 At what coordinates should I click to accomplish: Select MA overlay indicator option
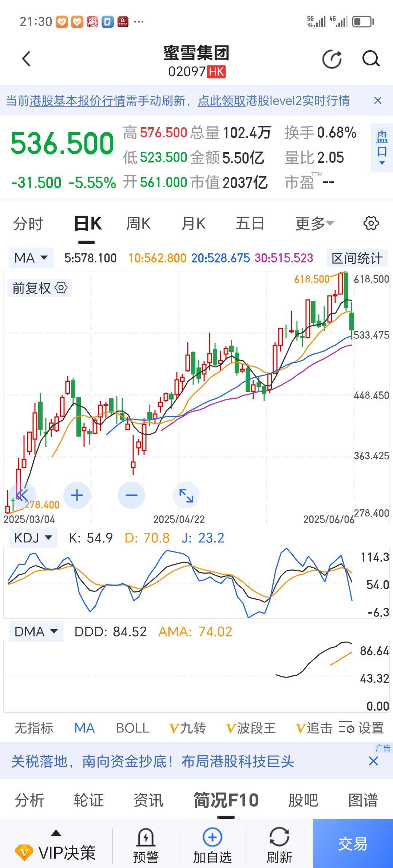[84, 728]
